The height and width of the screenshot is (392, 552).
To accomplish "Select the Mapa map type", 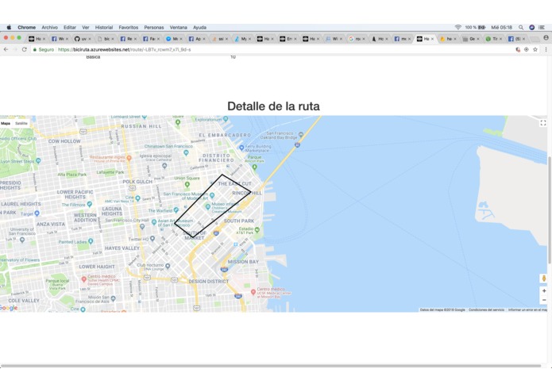I will click(6, 124).
